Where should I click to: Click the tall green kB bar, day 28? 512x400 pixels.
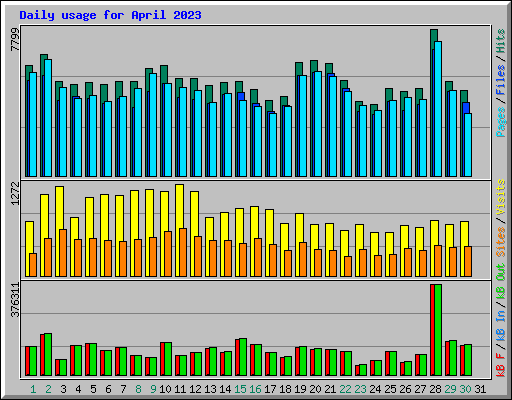(438, 330)
